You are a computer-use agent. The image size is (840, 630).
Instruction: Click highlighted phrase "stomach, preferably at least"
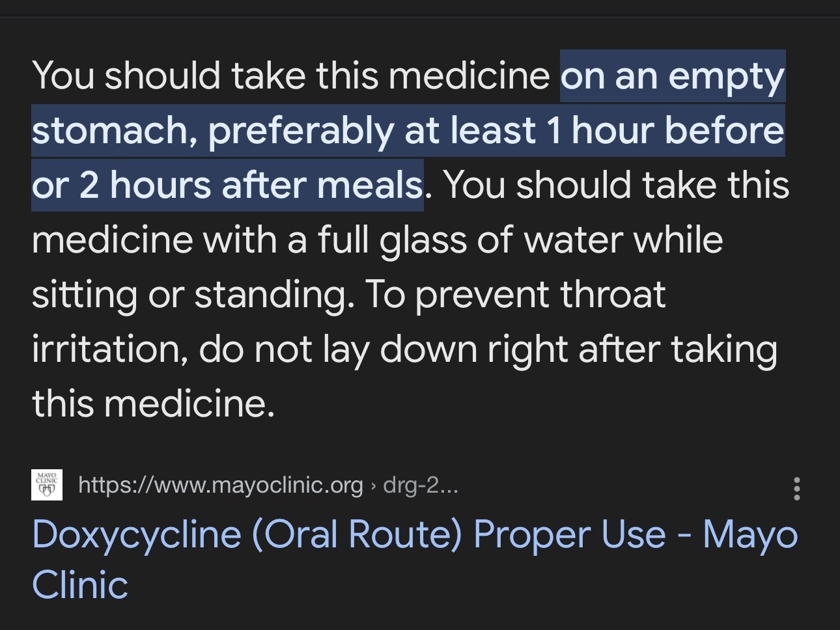pyautogui.click(x=283, y=131)
